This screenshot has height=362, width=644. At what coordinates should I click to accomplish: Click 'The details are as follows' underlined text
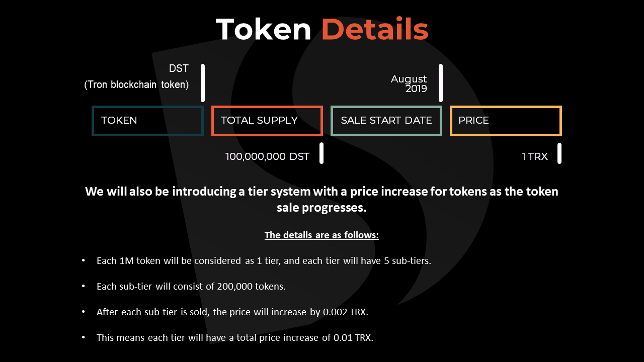(322, 235)
